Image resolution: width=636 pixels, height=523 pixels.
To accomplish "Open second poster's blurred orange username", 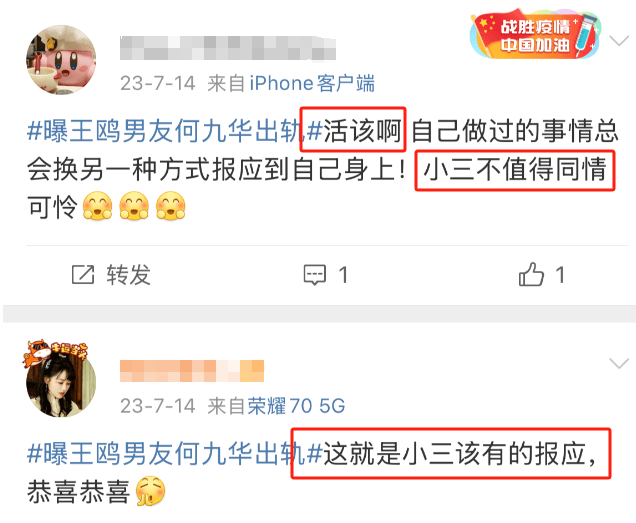I will point(192,371).
